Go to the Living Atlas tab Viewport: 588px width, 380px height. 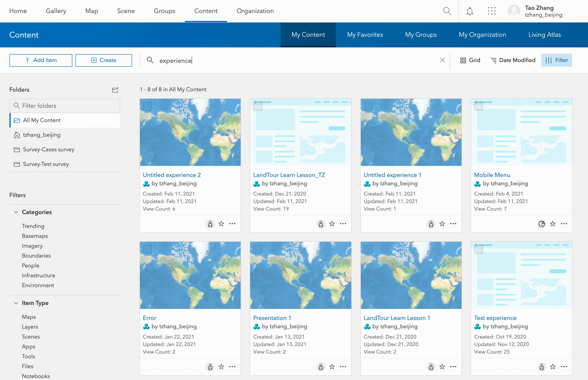coord(544,35)
